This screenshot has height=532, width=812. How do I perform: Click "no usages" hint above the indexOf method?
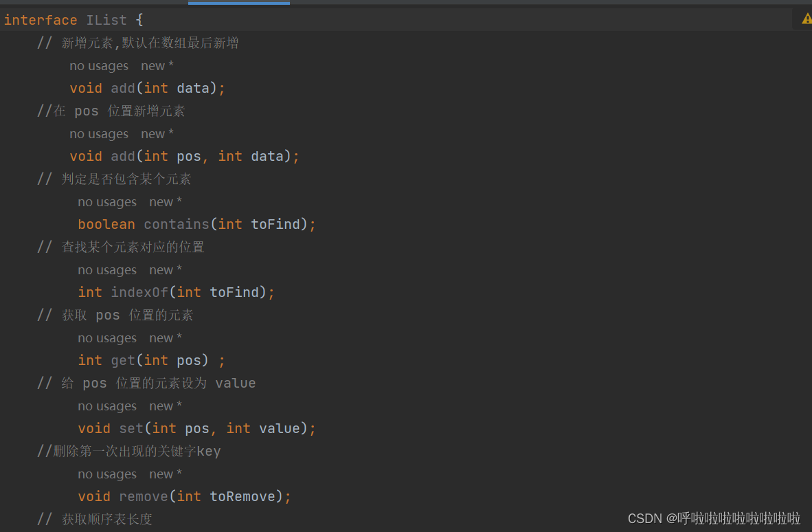point(107,269)
